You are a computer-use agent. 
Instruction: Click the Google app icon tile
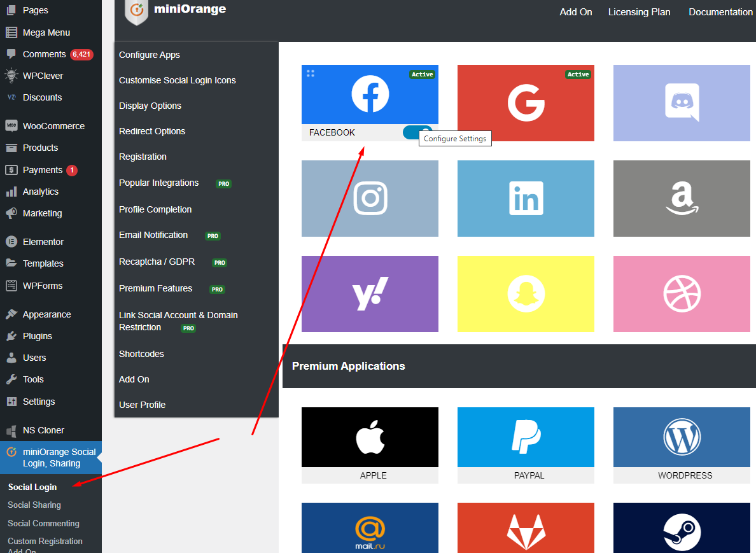point(526,102)
